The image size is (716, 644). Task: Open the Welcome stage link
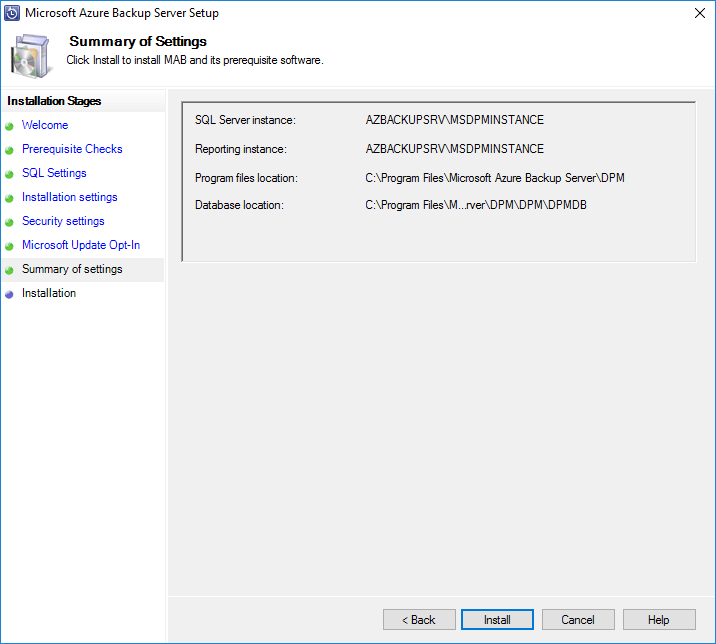[45, 125]
